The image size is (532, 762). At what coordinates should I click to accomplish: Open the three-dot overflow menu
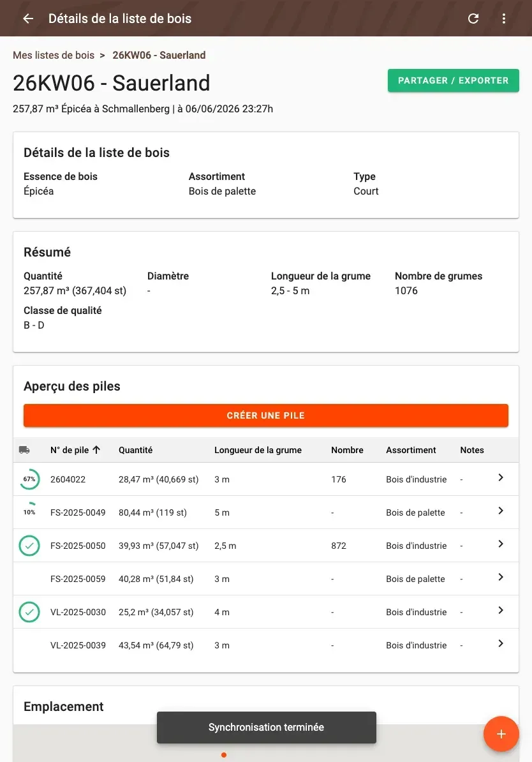[504, 19]
